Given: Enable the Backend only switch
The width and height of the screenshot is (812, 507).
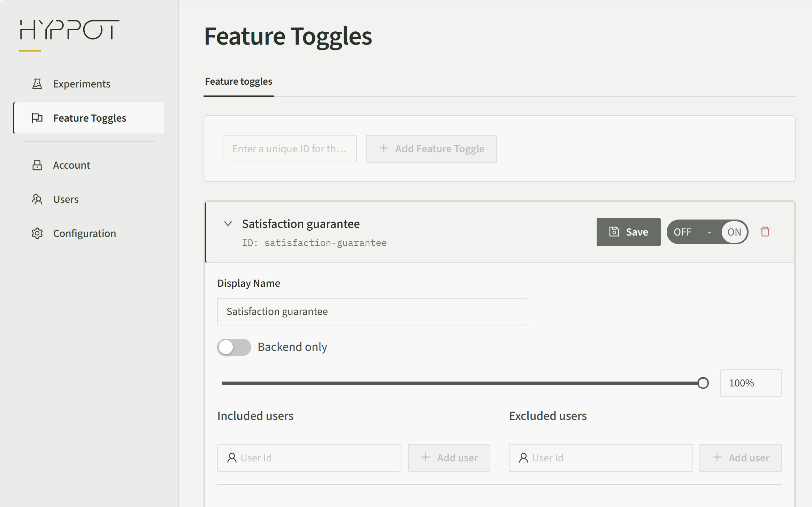Looking at the screenshot, I should (234, 347).
